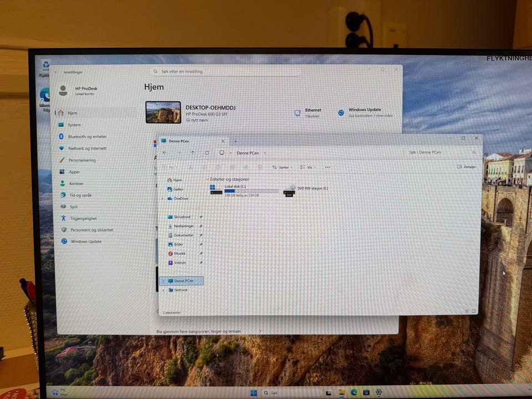
Task: Open the Sorter dropdown
Action: coord(282,167)
